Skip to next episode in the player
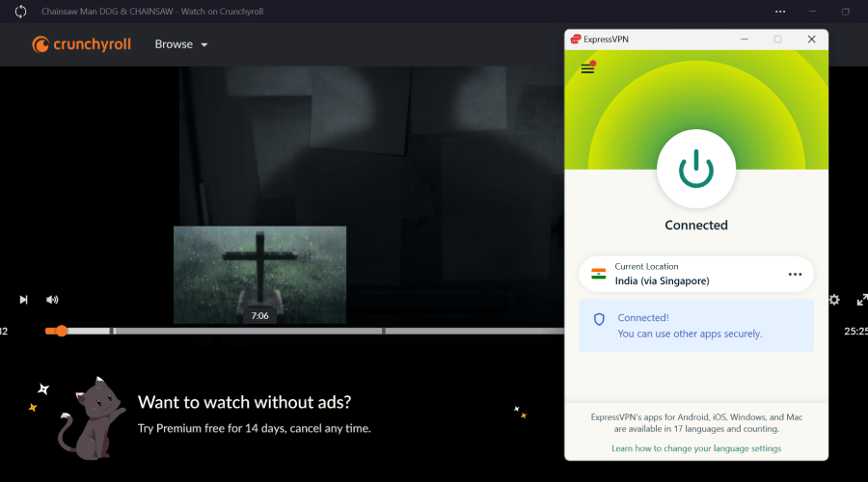Viewport: 868px width, 482px height. tap(23, 300)
